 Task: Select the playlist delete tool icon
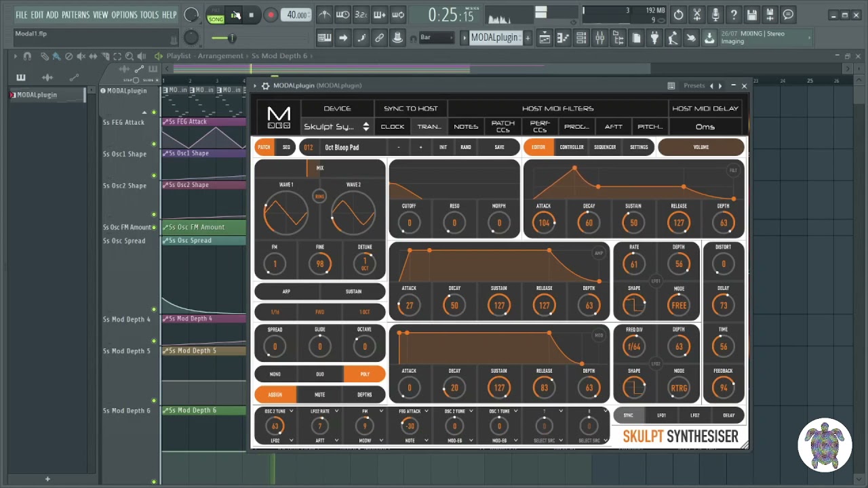click(68, 56)
